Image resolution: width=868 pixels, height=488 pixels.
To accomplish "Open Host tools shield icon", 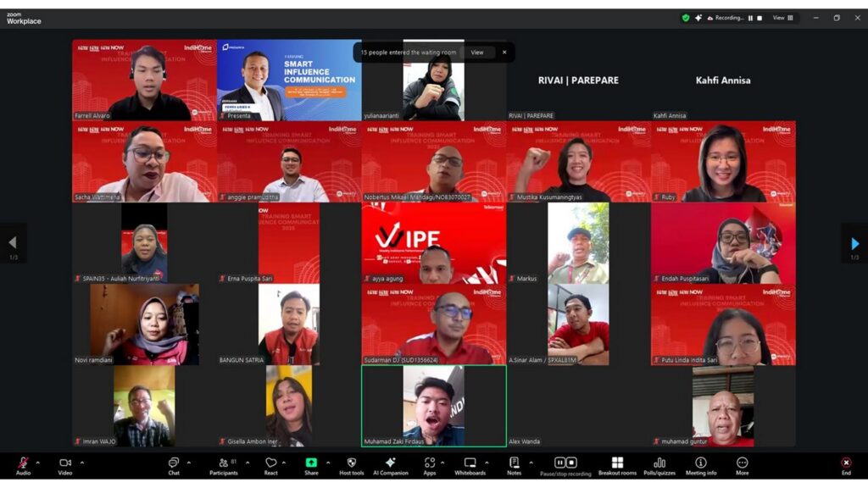I will tap(352, 465).
